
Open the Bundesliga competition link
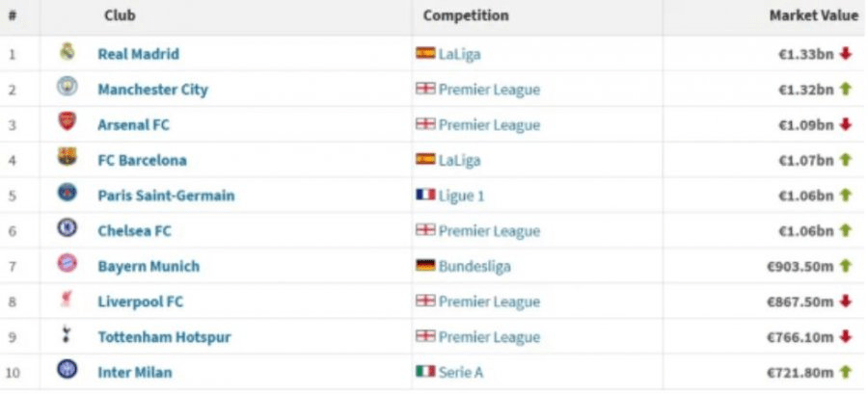(475, 267)
